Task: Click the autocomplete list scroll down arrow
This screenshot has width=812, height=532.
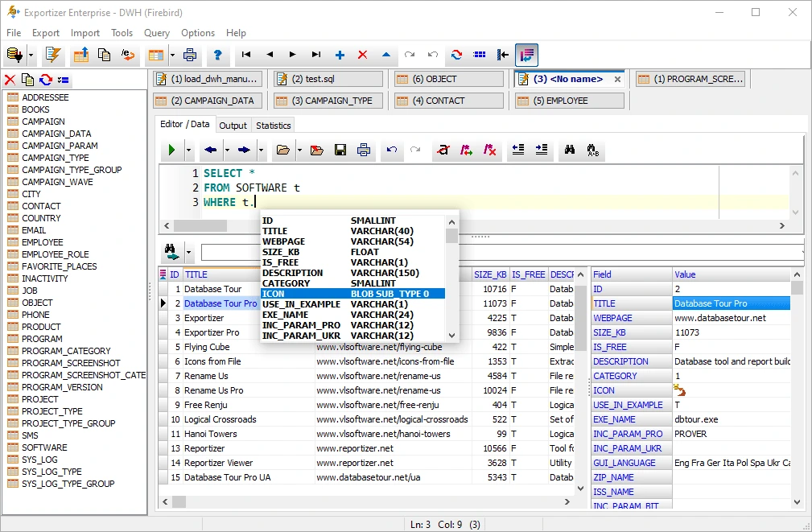Action: (451, 335)
